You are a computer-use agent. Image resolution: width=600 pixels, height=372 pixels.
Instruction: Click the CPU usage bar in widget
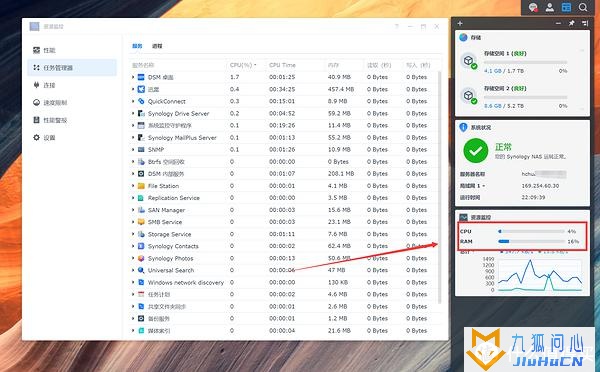pos(531,231)
